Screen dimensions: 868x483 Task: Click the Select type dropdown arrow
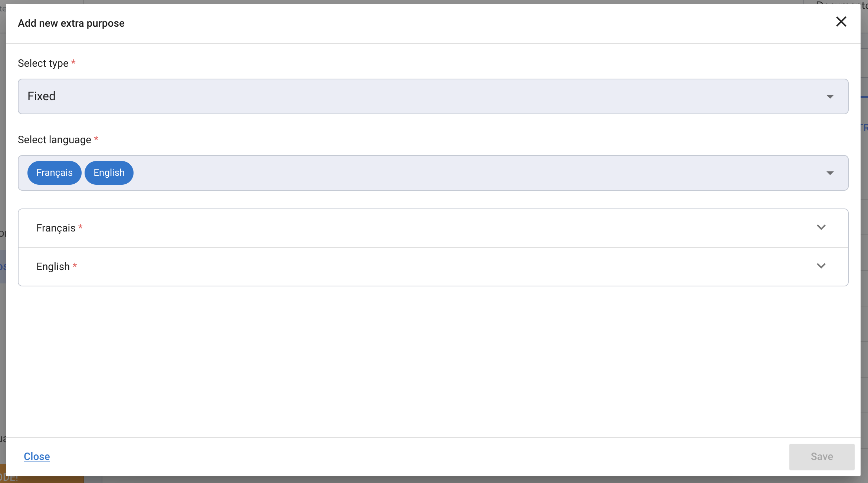point(830,97)
